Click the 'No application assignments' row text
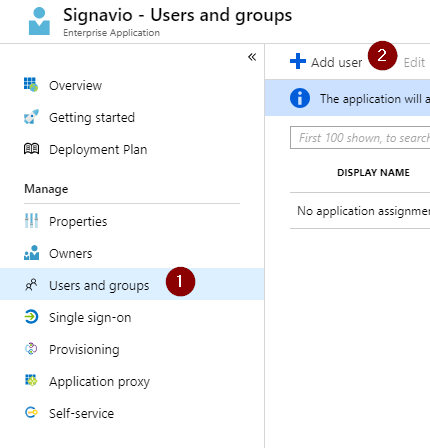The width and height of the screenshot is (430, 448). 363,211
